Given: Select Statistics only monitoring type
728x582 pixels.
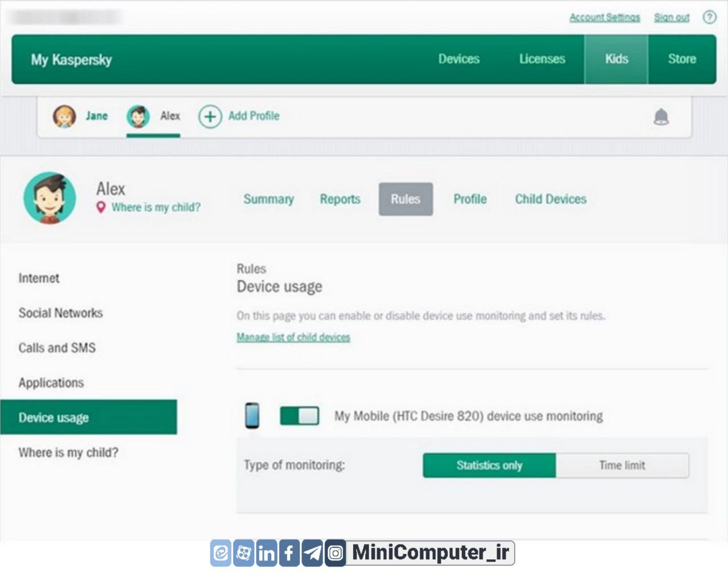Looking at the screenshot, I should [x=489, y=465].
